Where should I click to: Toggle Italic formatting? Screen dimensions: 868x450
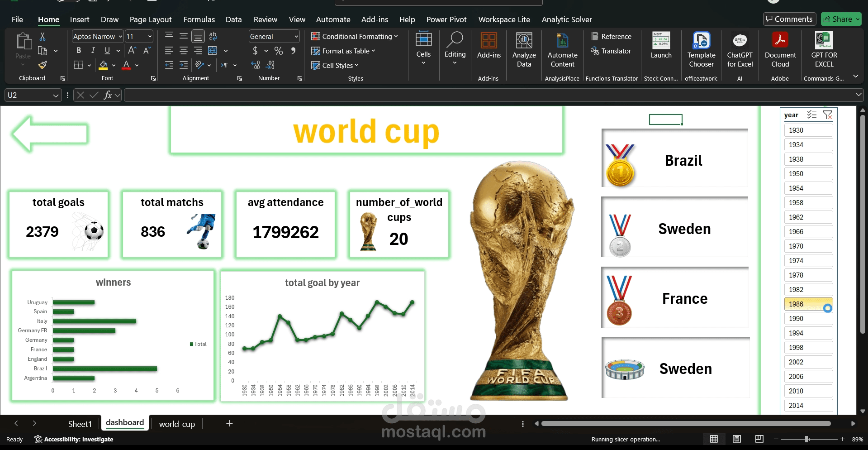coord(93,50)
